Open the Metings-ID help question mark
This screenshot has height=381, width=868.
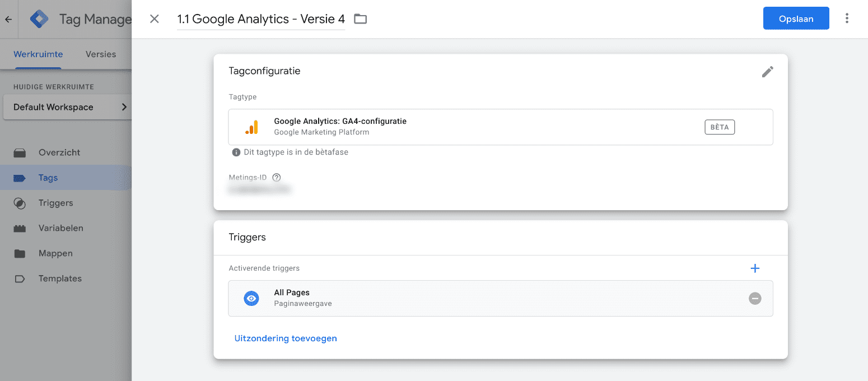coord(276,178)
